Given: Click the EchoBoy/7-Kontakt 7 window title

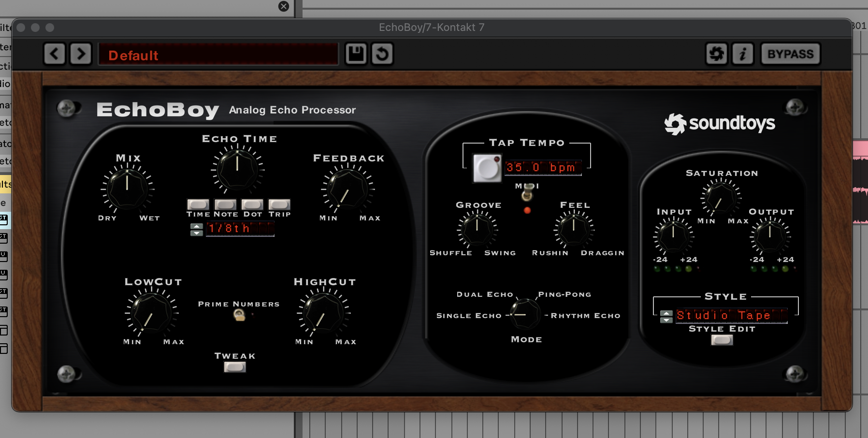Looking at the screenshot, I should tap(432, 27).
